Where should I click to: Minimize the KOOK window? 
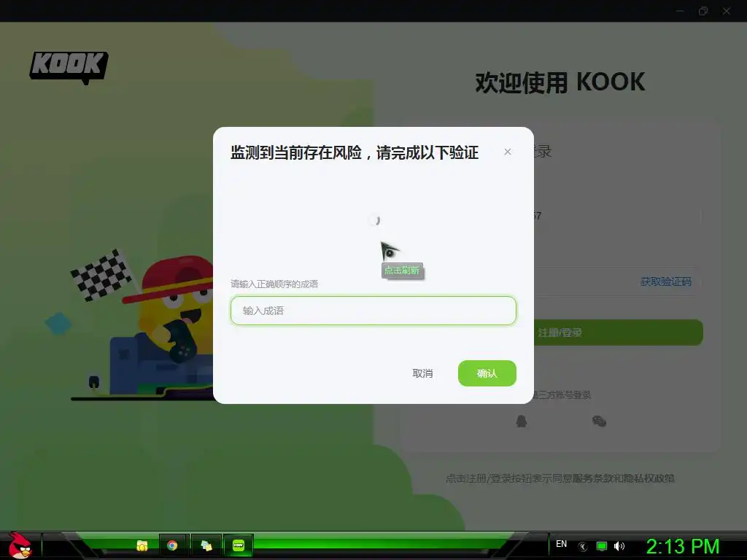tap(680, 11)
